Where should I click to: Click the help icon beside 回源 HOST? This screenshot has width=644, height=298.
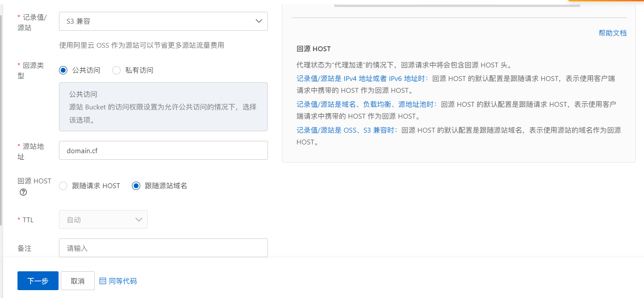(x=24, y=192)
